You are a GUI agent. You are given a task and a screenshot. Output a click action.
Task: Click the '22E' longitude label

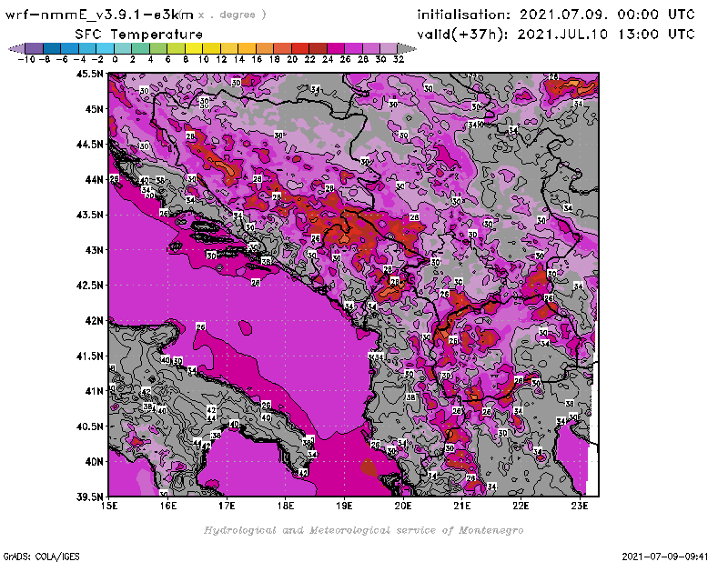[521, 506]
